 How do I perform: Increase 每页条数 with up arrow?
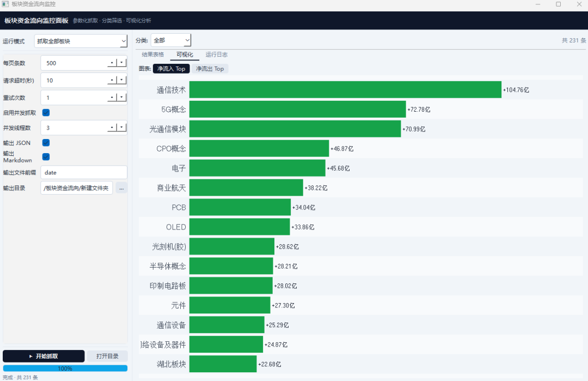pyautogui.click(x=112, y=63)
